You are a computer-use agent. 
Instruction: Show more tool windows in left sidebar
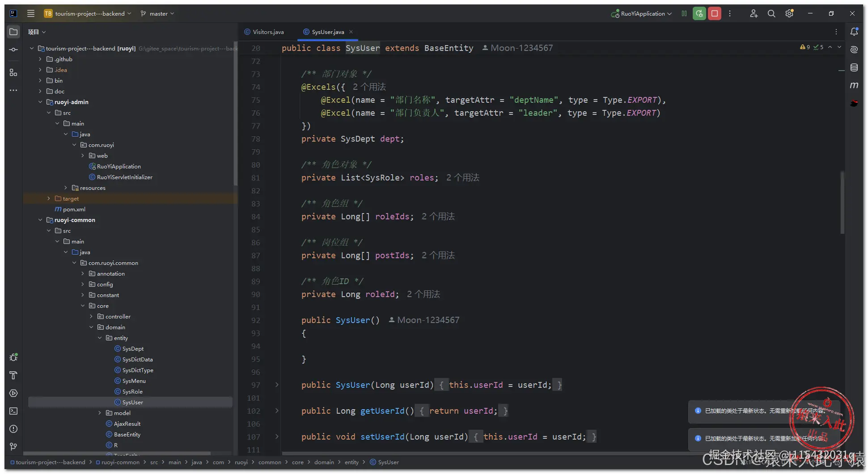point(13,90)
